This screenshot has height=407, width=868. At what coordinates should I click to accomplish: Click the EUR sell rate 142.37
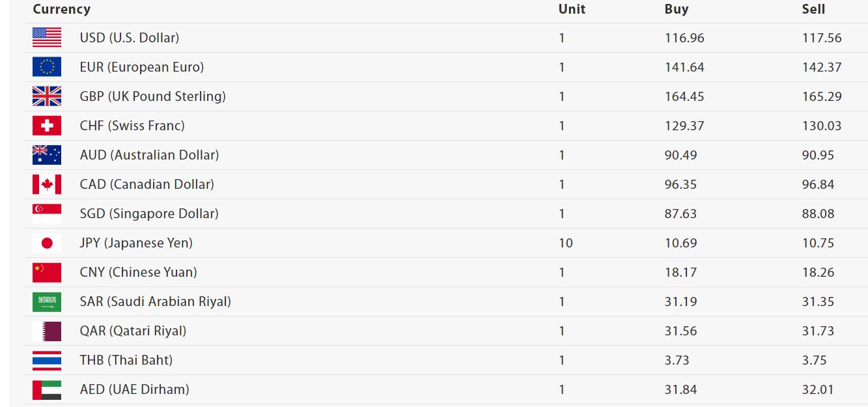point(822,67)
